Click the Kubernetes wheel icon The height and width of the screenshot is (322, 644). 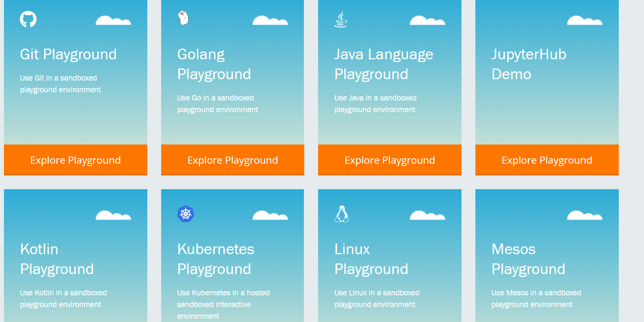click(186, 214)
